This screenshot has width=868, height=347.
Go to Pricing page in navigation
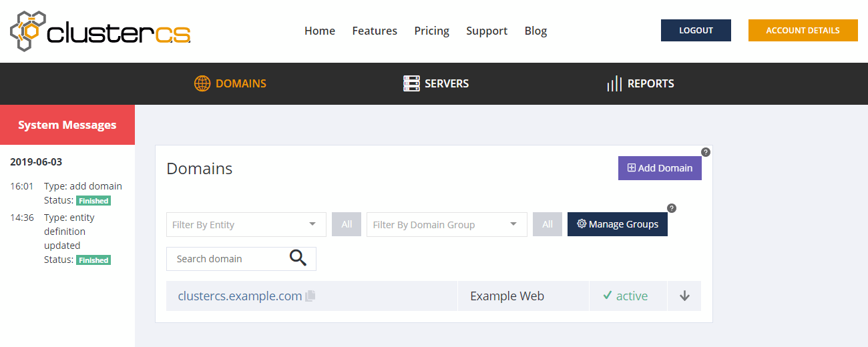(x=431, y=31)
